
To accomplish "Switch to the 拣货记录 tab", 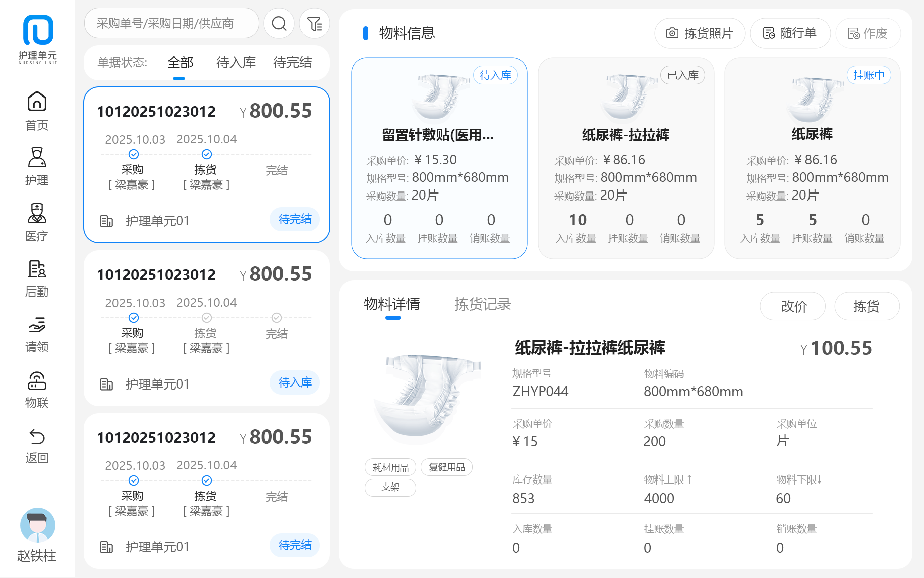I will coord(482,304).
